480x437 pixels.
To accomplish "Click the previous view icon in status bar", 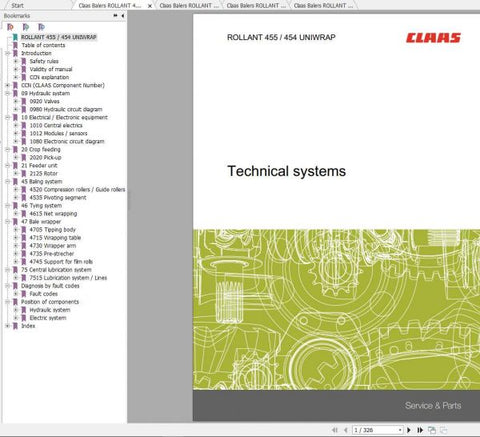I will (432, 430).
